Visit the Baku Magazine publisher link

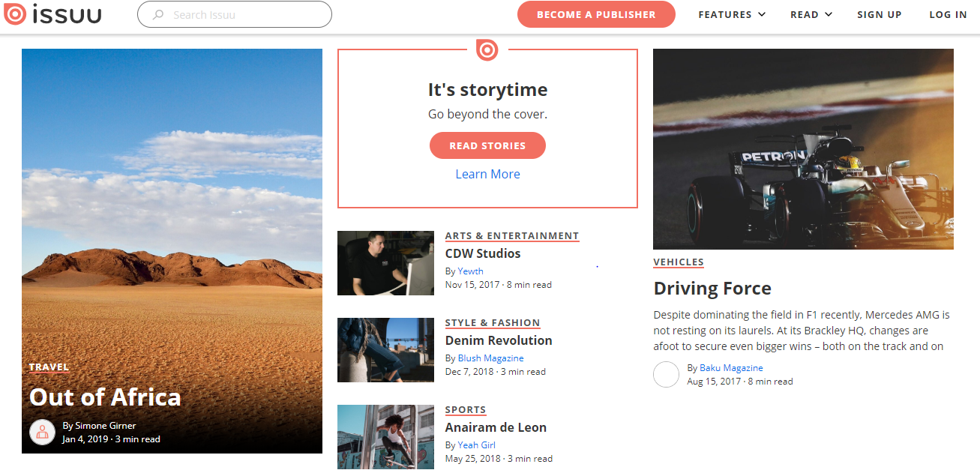(731, 368)
